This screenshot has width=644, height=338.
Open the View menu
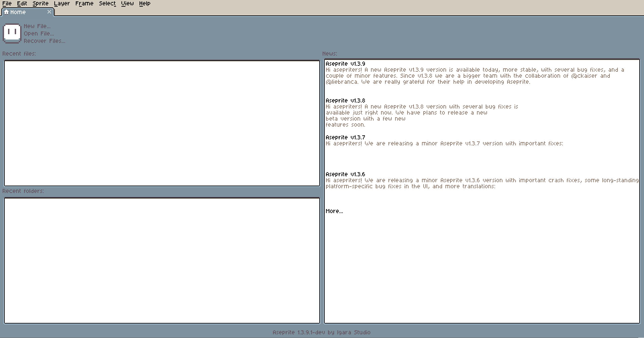tap(127, 3)
